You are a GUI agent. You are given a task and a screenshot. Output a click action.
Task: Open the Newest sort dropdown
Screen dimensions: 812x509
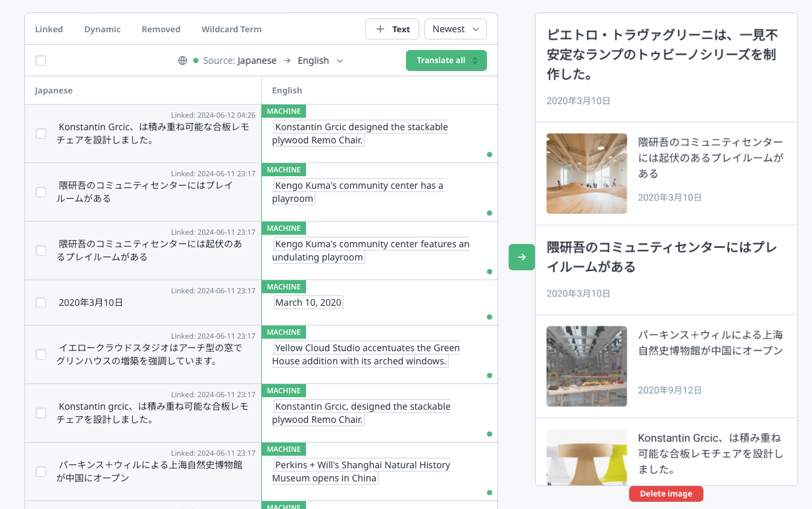click(456, 29)
